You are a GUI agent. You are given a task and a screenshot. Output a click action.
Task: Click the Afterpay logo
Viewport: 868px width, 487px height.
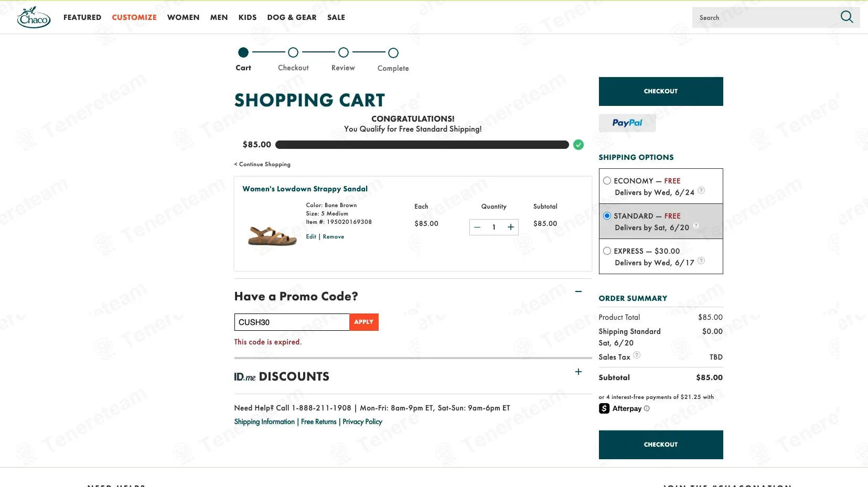point(620,408)
